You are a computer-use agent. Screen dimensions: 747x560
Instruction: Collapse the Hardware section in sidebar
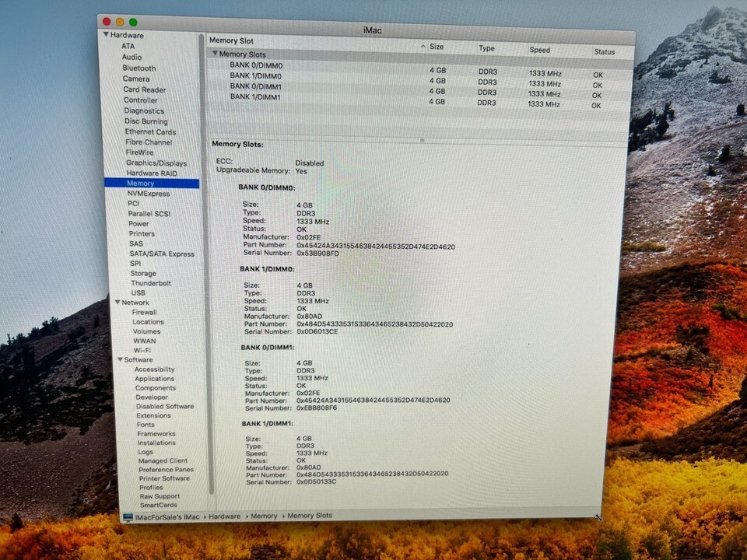click(106, 35)
